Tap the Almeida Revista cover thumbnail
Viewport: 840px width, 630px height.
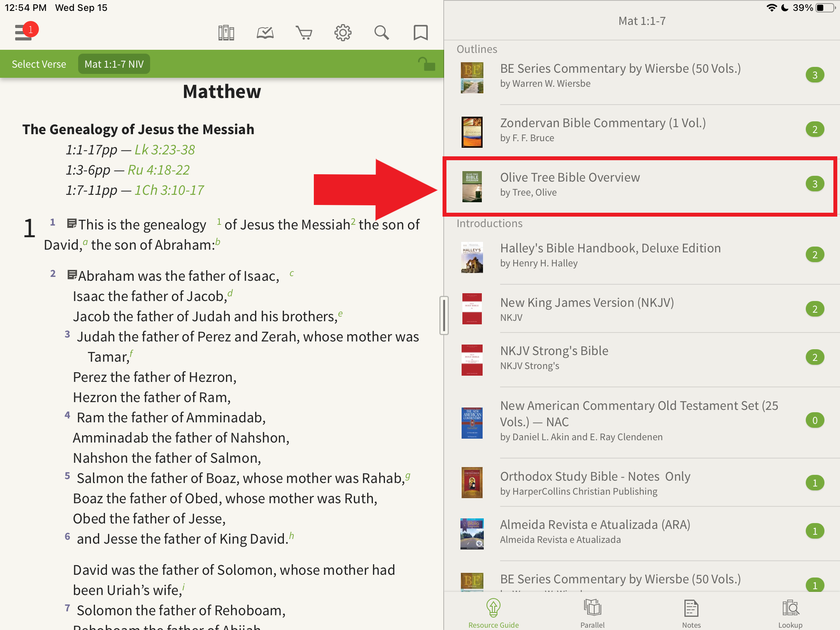pos(472,534)
